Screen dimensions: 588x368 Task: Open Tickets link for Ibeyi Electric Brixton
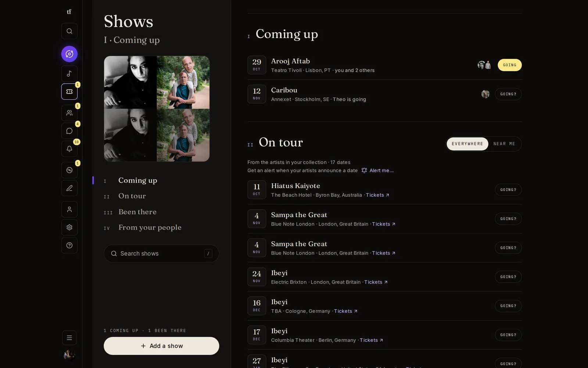376,282
